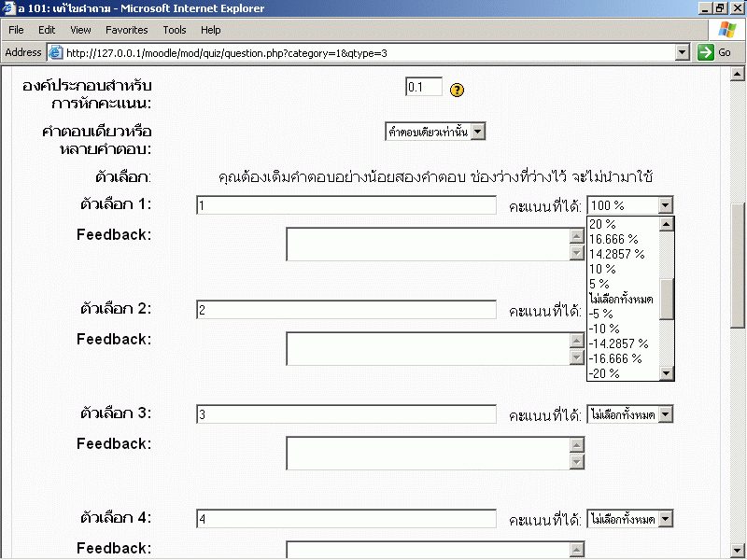Open the single or multiple answer dropdown
This screenshot has height=560, width=747.
[478, 132]
